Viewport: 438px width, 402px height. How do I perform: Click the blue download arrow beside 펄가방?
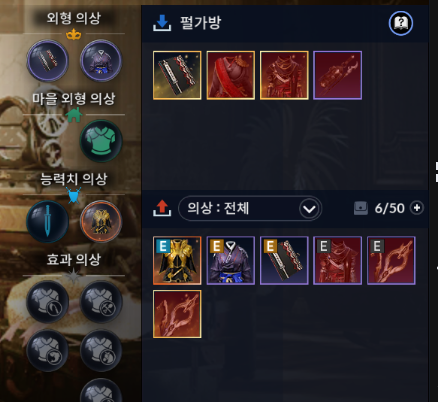tap(162, 23)
